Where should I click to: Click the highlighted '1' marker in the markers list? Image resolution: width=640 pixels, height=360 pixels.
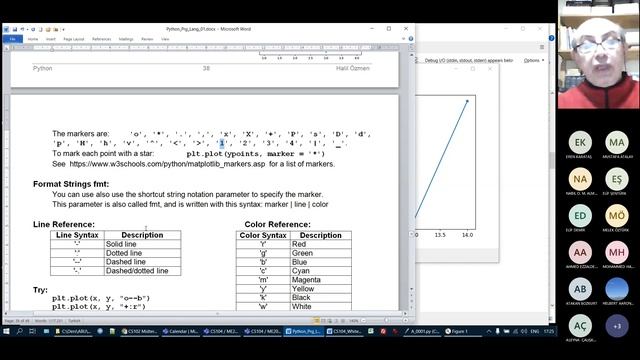[x=222, y=143]
